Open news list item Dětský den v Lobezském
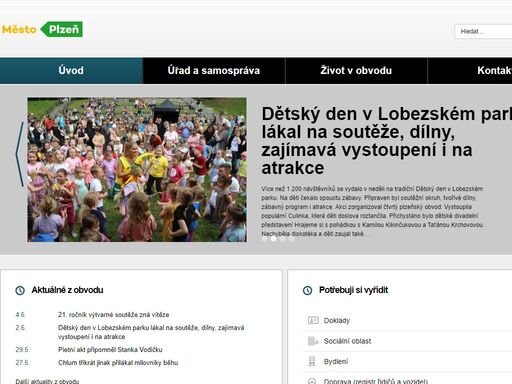 tap(151, 332)
